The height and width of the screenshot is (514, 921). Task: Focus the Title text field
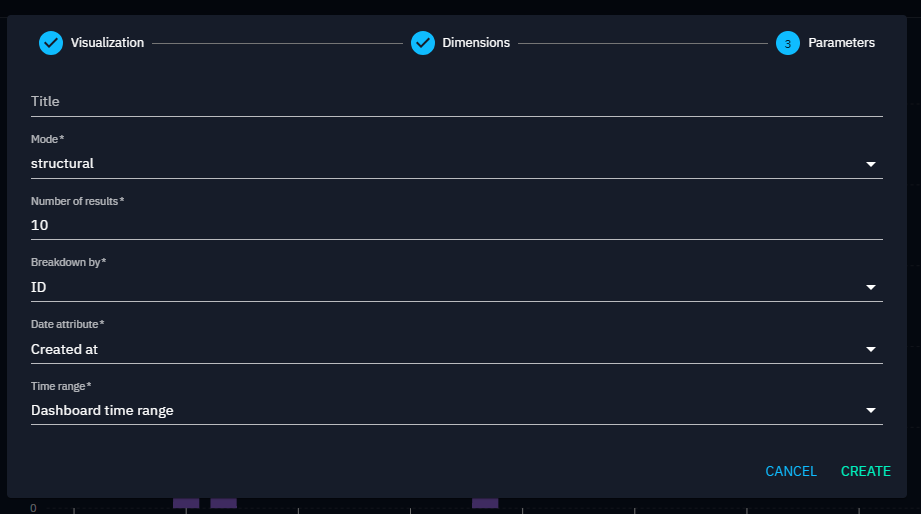point(456,102)
